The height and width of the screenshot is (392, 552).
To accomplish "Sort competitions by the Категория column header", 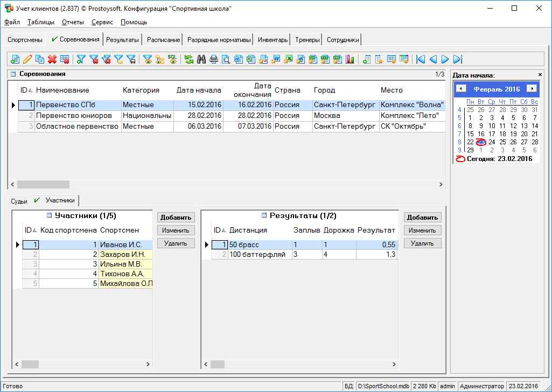I will tap(141, 90).
